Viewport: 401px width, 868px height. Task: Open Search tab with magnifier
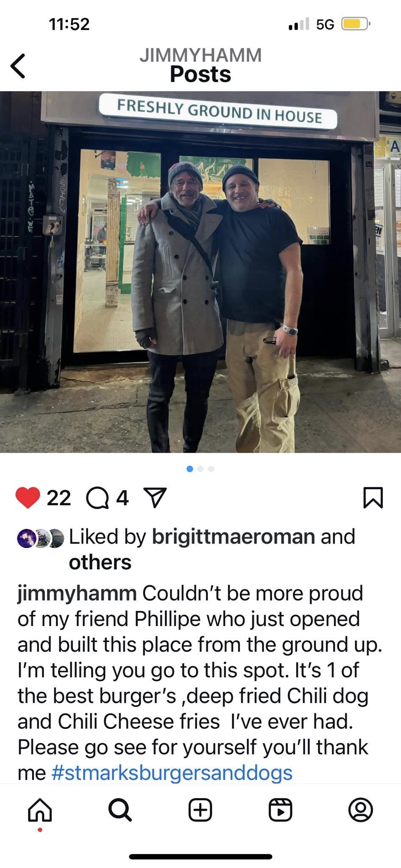tap(120, 810)
